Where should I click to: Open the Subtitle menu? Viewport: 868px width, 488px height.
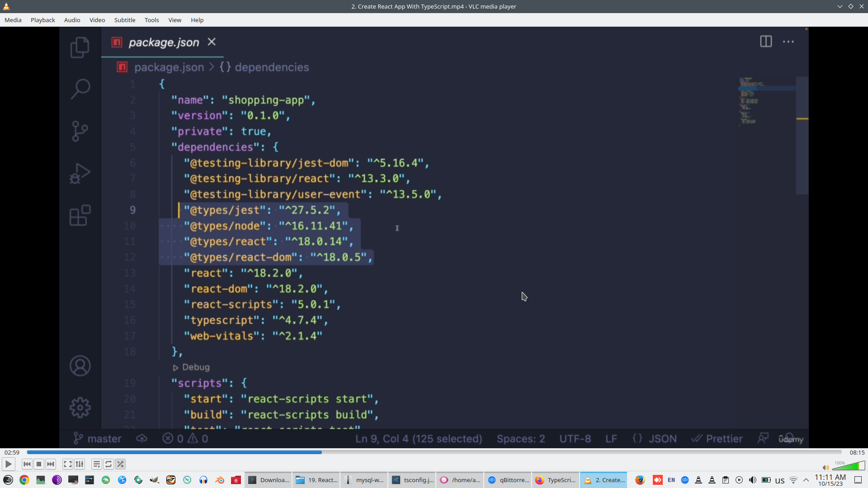(124, 20)
